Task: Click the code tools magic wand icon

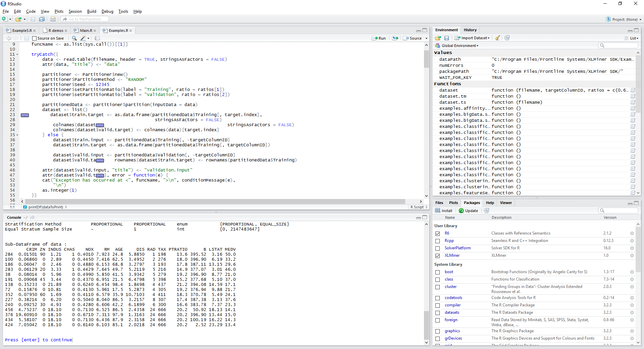Action: click(x=83, y=38)
